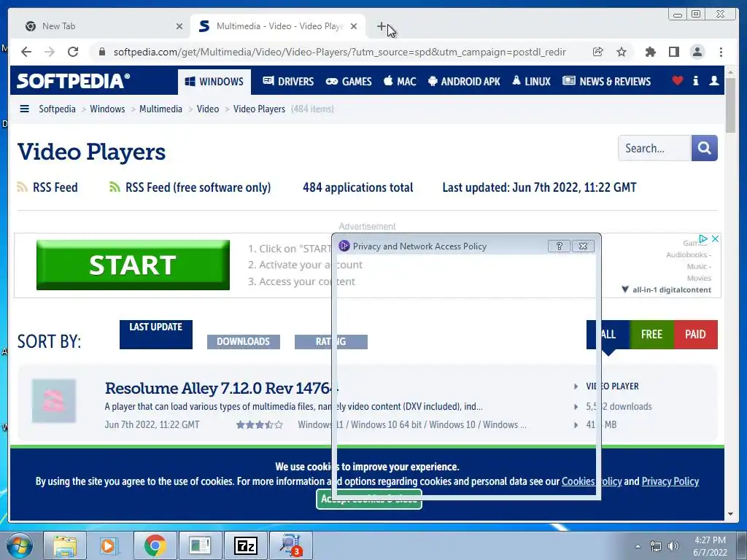Image resolution: width=747 pixels, height=560 pixels.
Task: Open the WINDOWS section tab
Action: (214, 82)
